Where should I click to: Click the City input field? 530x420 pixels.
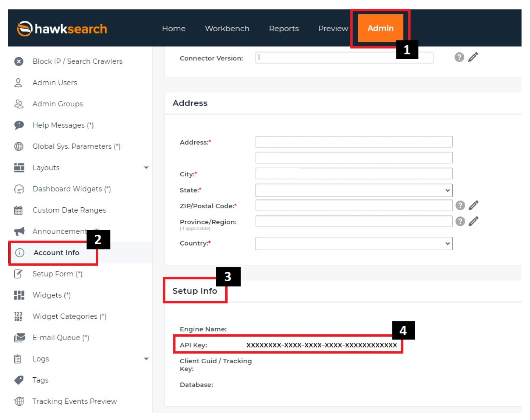point(354,174)
